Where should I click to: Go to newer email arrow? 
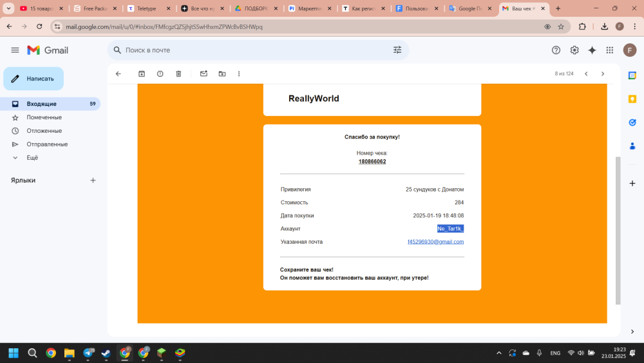(586, 74)
